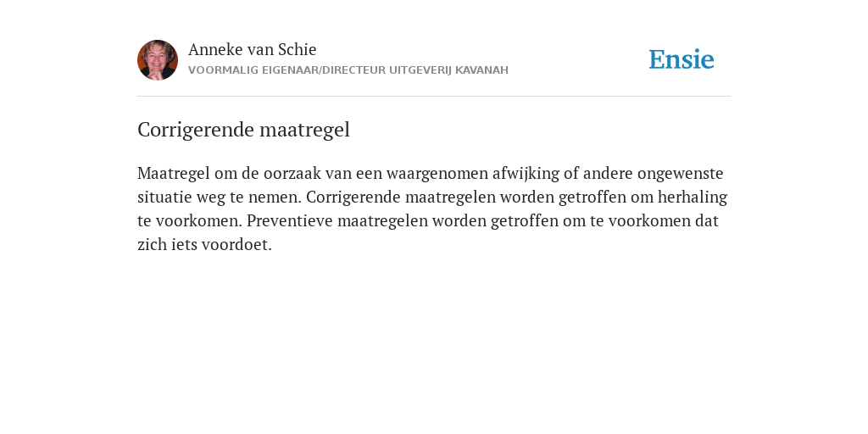Click the word 'Schie' in the author name

tap(298, 49)
